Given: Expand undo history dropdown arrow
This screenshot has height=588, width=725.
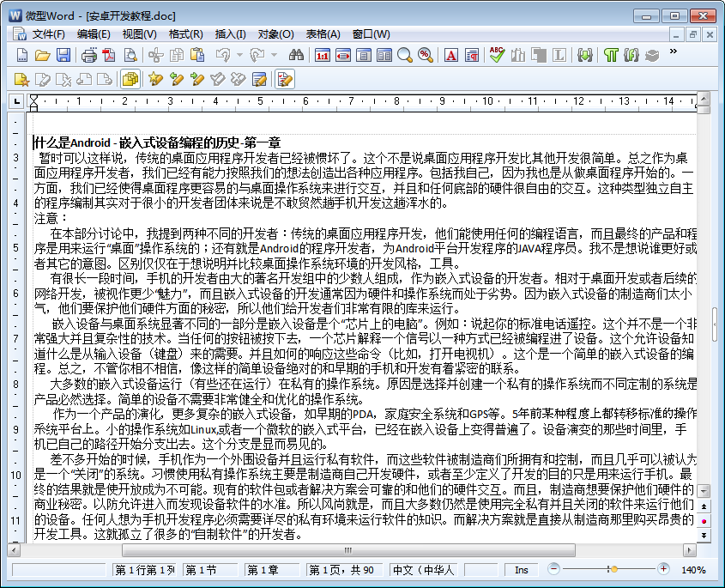Looking at the screenshot, I should (x=239, y=56).
